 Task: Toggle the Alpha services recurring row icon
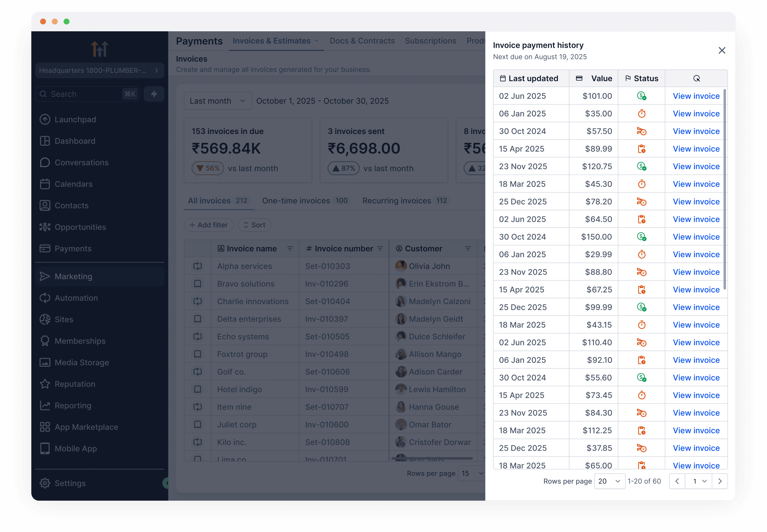click(197, 266)
